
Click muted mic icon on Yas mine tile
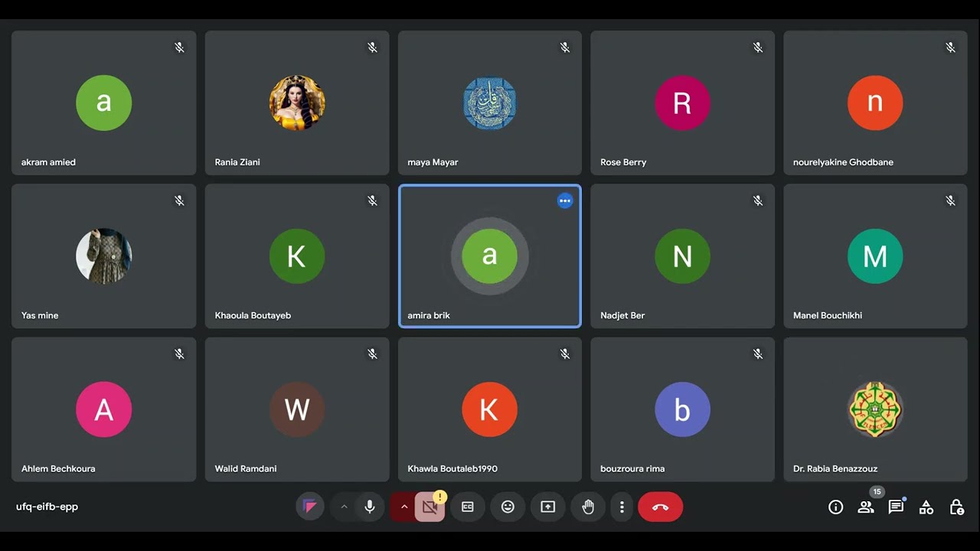click(179, 201)
